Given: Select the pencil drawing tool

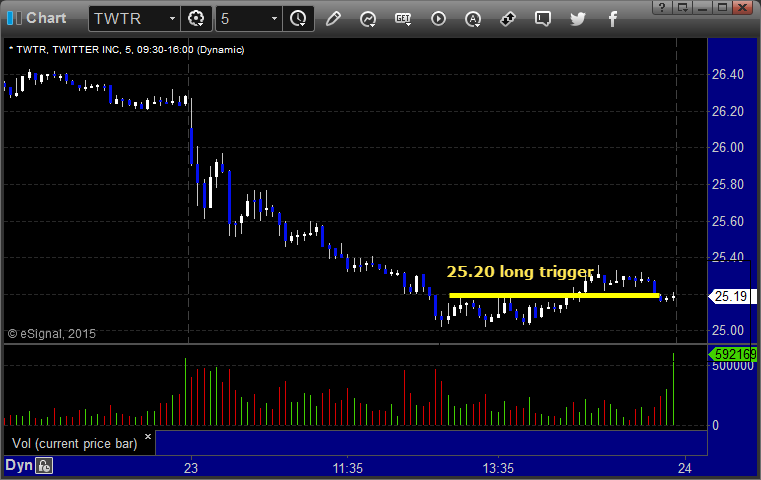Looking at the screenshot, I should pyautogui.click(x=333, y=19).
